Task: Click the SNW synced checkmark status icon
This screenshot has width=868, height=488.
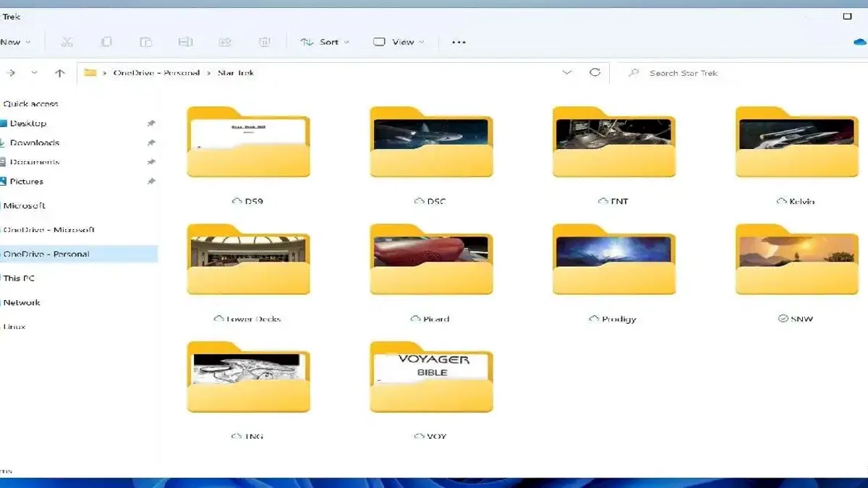Action: (783, 318)
